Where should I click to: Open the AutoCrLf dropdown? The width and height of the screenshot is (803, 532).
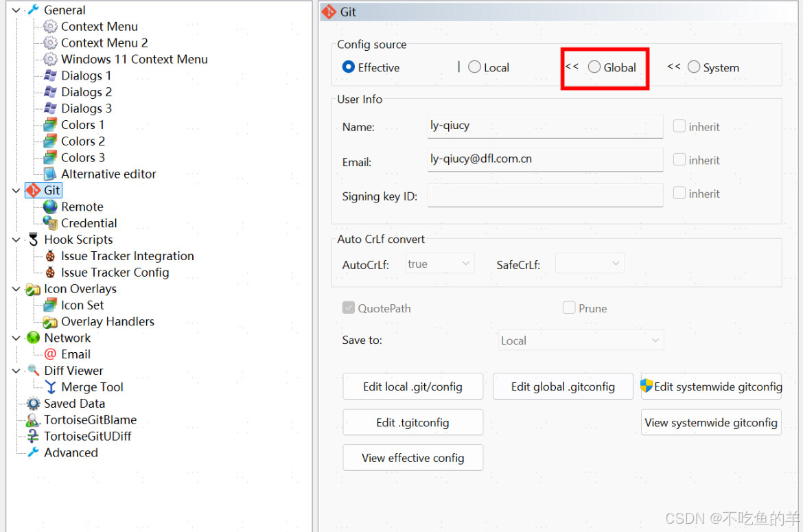point(440,264)
